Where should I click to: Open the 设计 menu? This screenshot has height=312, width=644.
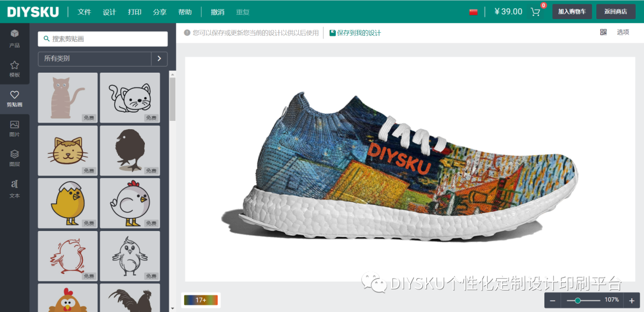[109, 12]
